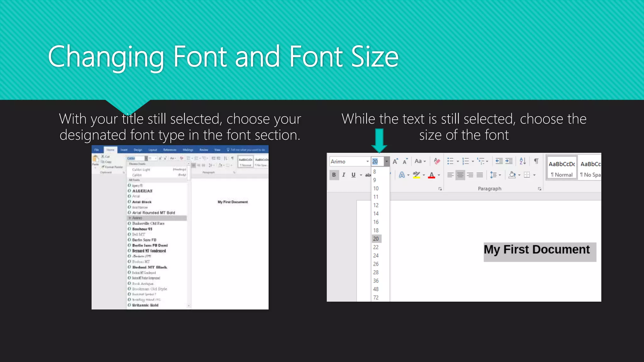
Task: Choose highlighted size 20 in the list
Action: (376, 239)
